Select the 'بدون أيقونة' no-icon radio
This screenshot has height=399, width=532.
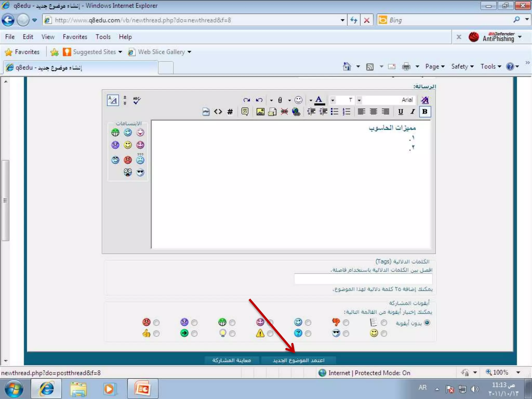click(427, 323)
